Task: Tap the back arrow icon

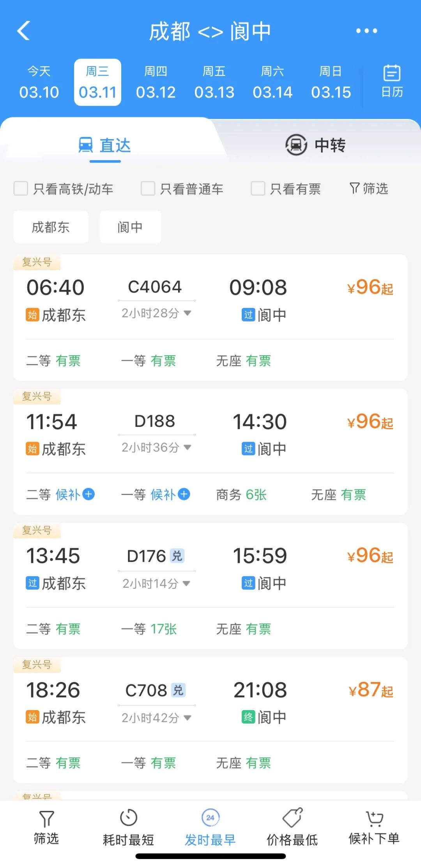Action: [x=24, y=31]
